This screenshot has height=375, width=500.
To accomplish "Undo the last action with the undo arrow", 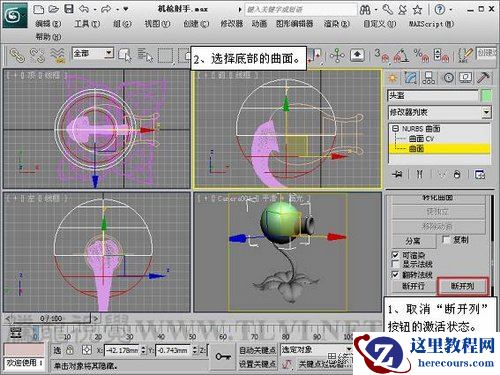I will (84, 9).
